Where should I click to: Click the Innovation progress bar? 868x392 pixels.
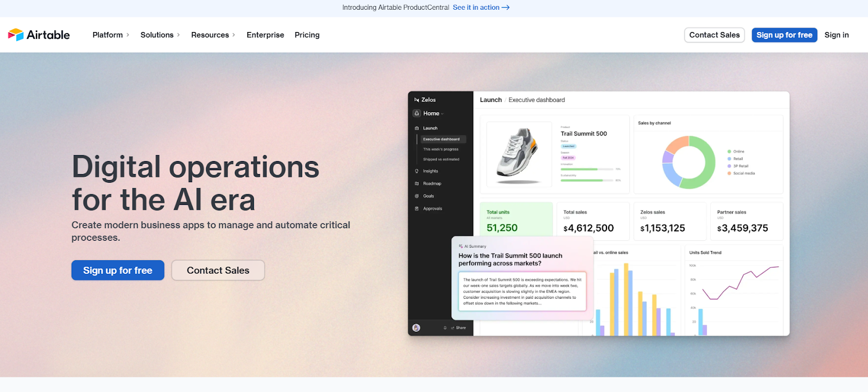coord(587,169)
